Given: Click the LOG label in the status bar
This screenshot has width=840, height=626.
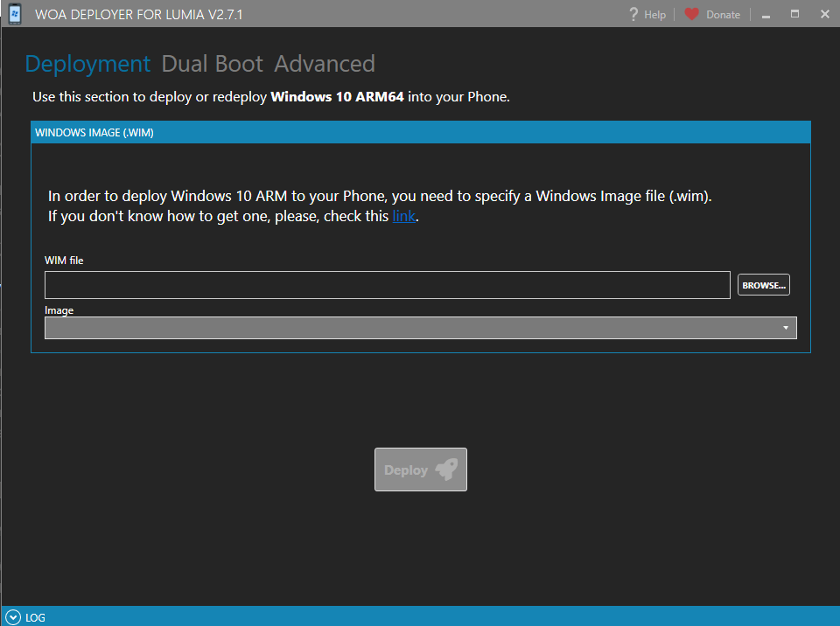Looking at the screenshot, I should [x=35, y=618].
